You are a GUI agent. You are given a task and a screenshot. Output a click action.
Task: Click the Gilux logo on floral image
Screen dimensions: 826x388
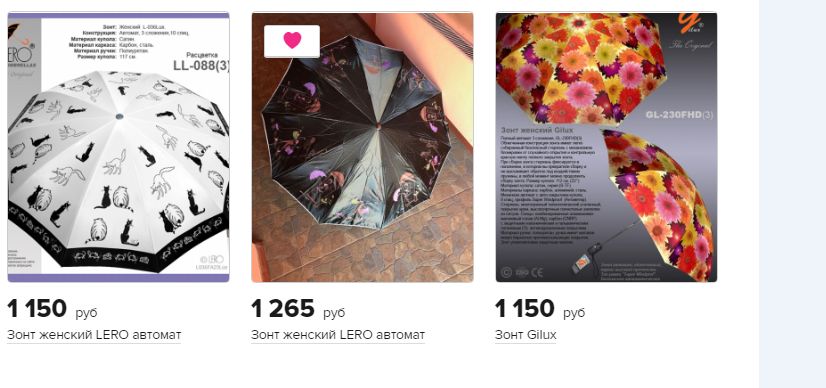(689, 26)
